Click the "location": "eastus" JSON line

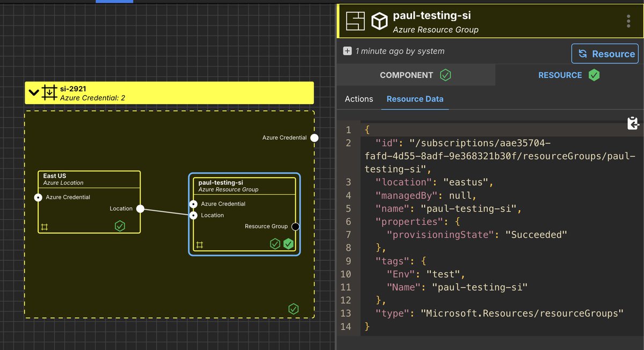click(434, 182)
